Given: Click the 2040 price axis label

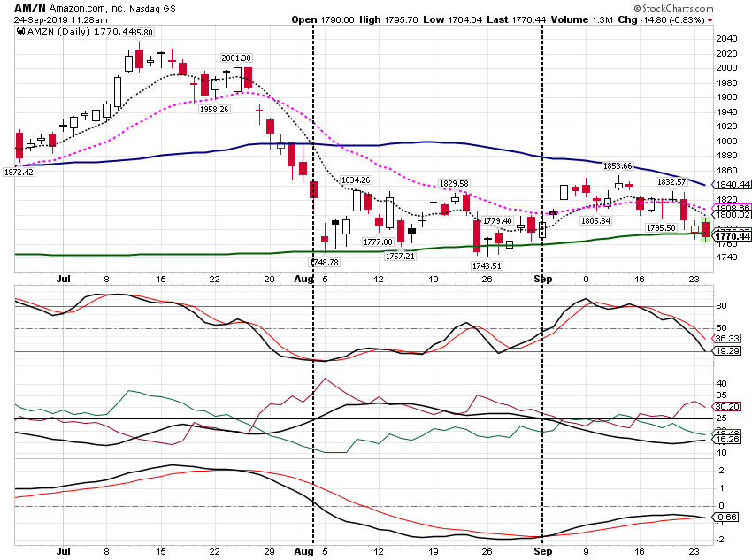Looking at the screenshot, I should click(x=726, y=39).
